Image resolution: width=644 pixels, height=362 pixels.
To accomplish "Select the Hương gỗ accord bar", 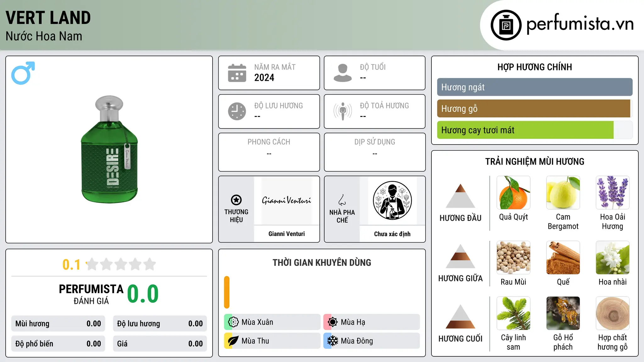I will click(x=535, y=108).
